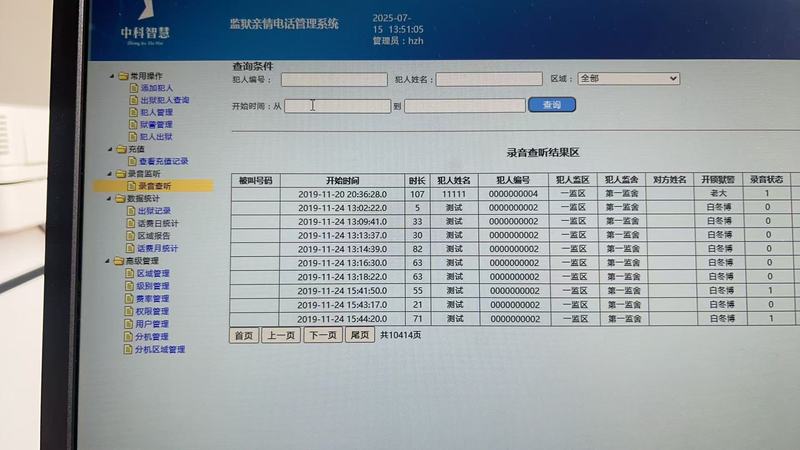800x450 pixels.
Task: Click the page icon beside 区域报告
Action: (131, 236)
